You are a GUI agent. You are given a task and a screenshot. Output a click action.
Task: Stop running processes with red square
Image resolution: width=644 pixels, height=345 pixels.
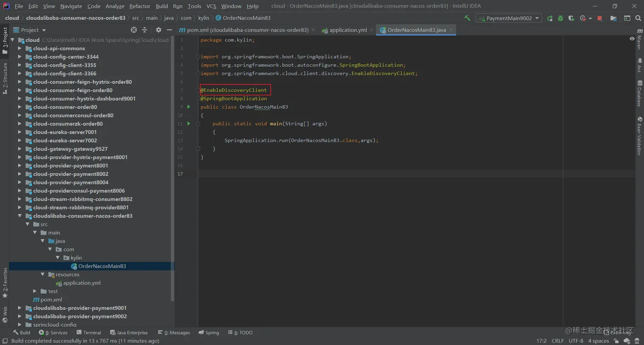600,18
